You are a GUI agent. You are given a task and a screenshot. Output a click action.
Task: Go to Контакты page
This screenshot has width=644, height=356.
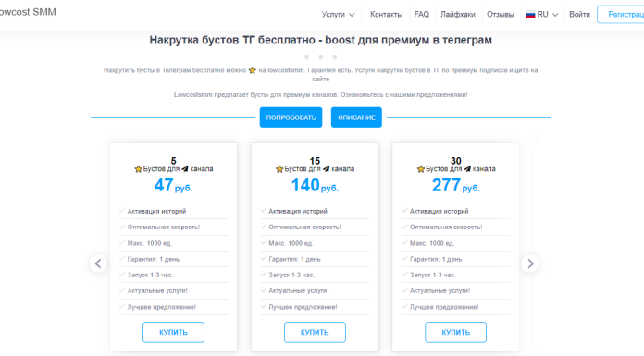(x=386, y=15)
